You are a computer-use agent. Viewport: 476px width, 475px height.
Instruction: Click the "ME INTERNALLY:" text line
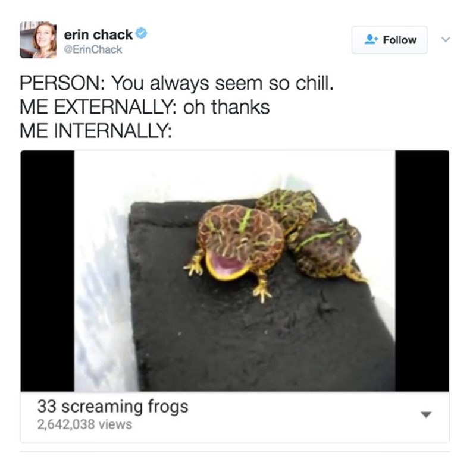click(96, 131)
